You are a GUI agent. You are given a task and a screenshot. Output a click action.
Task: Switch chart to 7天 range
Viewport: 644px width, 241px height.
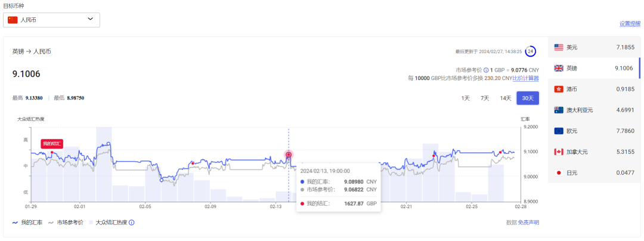[x=485, y=98]
